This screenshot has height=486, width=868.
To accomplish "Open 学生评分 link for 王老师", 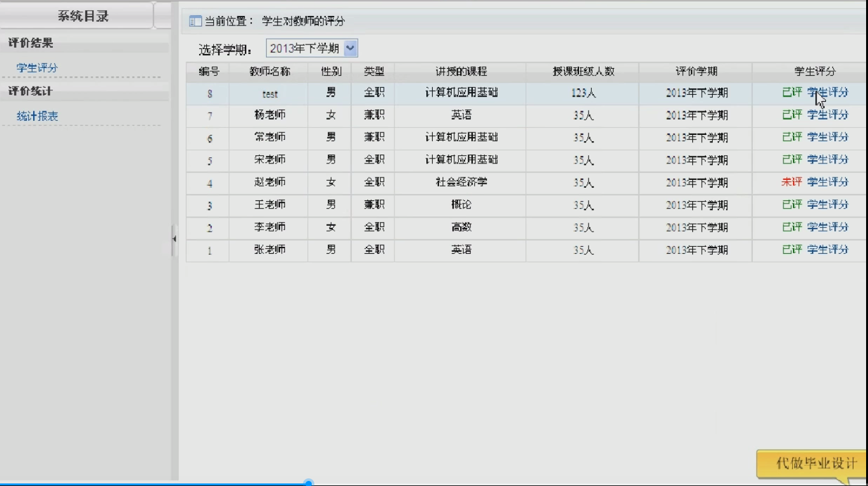I will 827,205.
